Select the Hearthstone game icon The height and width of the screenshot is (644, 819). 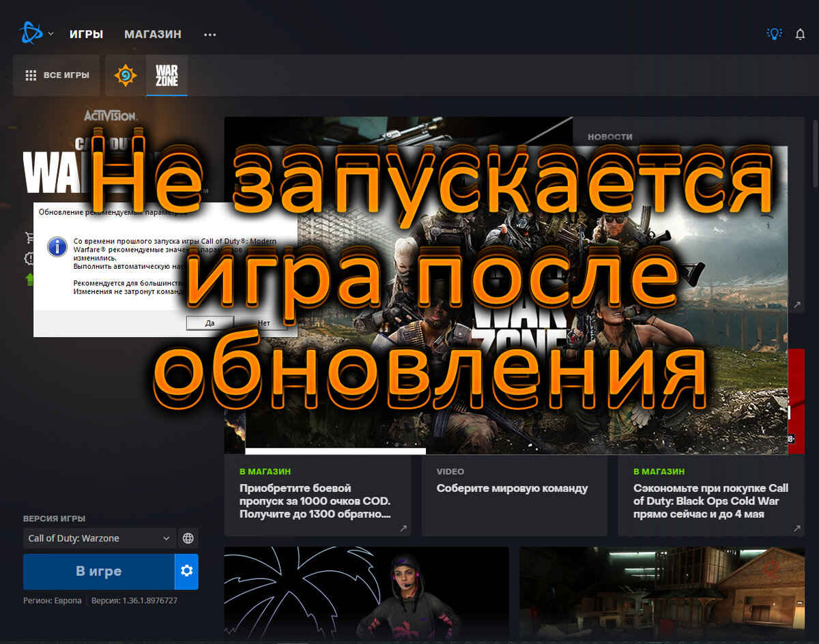(x=125, y=75)
